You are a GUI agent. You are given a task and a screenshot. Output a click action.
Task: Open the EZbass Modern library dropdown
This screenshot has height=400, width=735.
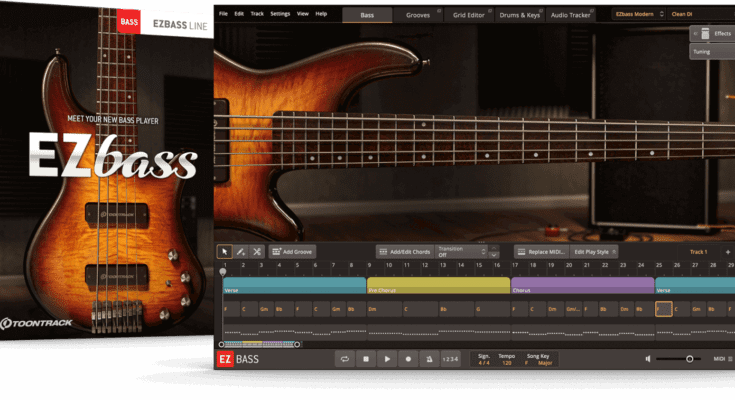point(638,15)
